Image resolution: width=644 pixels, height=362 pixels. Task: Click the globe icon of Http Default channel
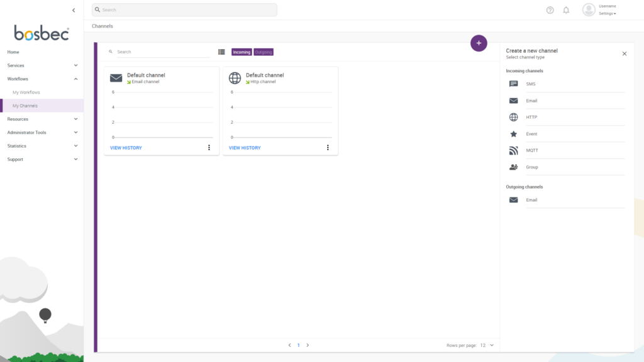(x=235, y=78)
